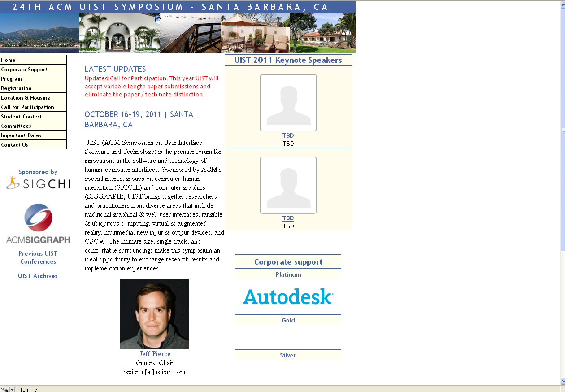This screenshot has width=565, height=392.
Task: Click the SIGCHI sponsor logo
Action: 38,183
